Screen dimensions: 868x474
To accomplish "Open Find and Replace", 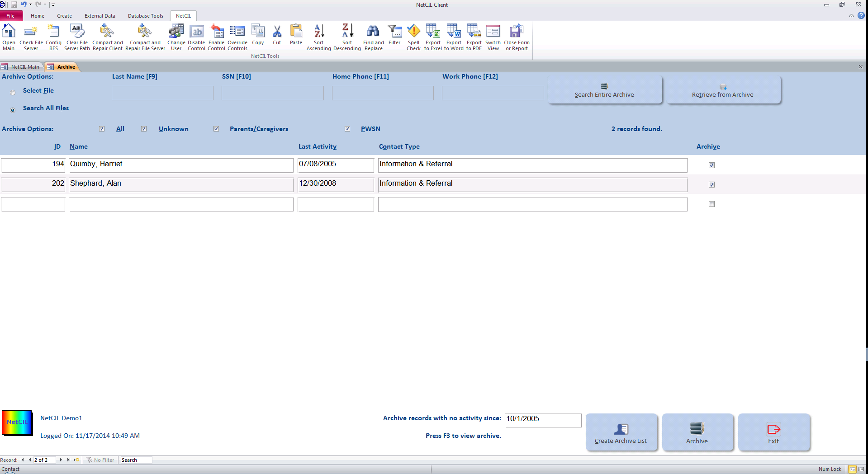I will tap(373, 37).
